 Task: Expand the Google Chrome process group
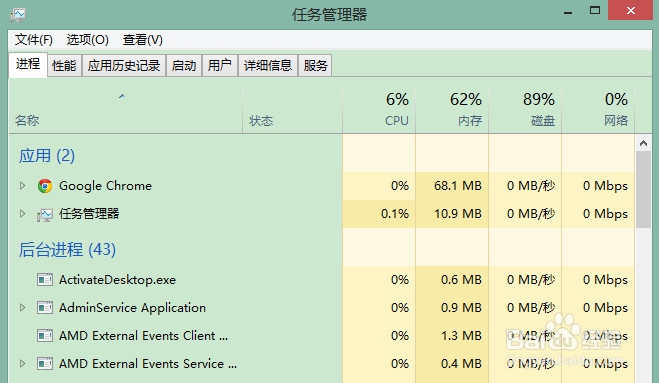point(23,185)
